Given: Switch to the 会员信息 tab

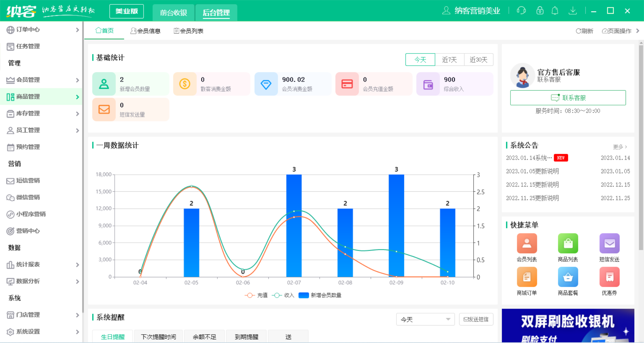Looking at the screenshot, I should pos(146,31).
